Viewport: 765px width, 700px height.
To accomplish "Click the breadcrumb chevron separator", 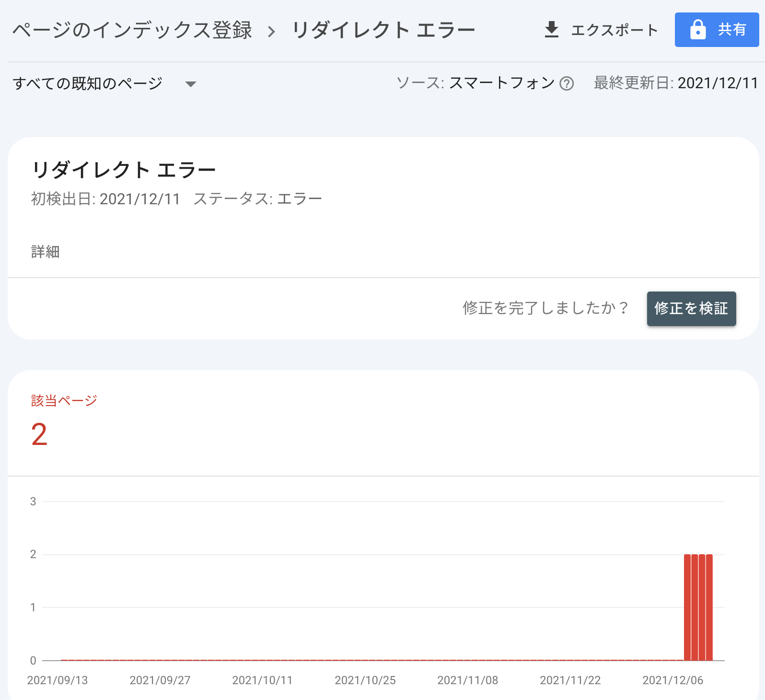I will coord(272,32).
